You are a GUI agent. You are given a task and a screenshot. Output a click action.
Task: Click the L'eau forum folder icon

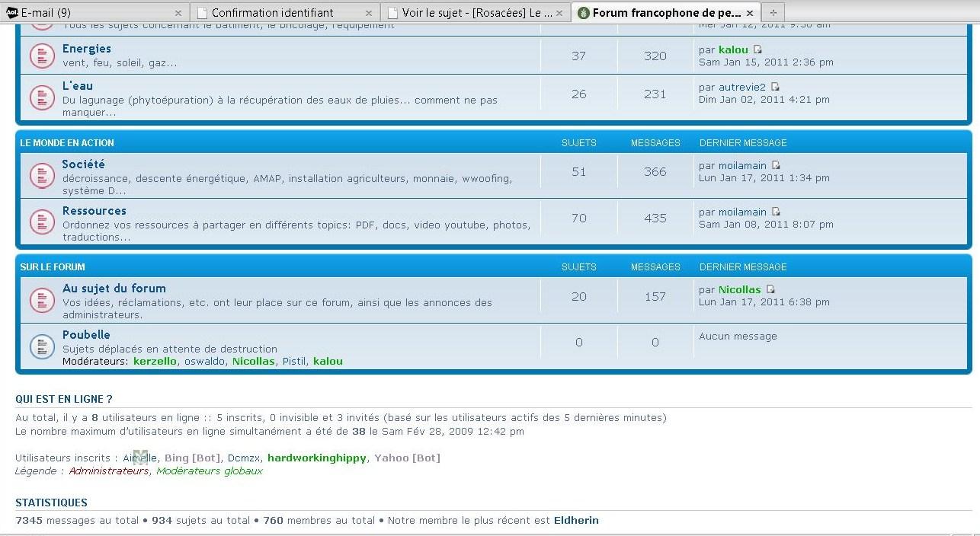click(x=41, y=97)
